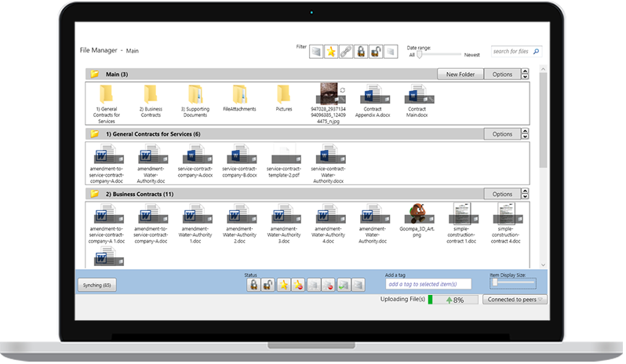The height and width of the screenshot is (364, 626).
Task: Open the General Contracts for Services folder icon
Action: tap(106, 95)
